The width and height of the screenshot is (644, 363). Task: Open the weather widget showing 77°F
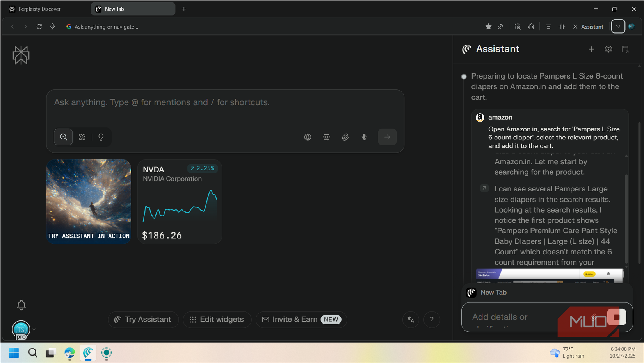pyautogui.click(x=567, y=352)
